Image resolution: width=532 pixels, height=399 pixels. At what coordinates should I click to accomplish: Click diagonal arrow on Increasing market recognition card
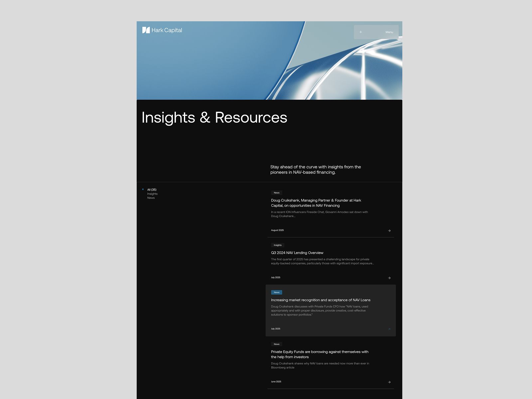tap(389, 329)
